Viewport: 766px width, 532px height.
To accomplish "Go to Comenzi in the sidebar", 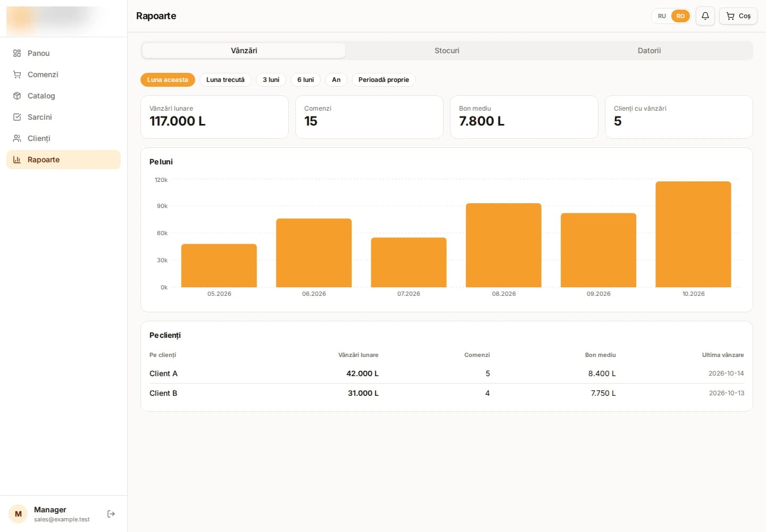I will tap(63, 74).
